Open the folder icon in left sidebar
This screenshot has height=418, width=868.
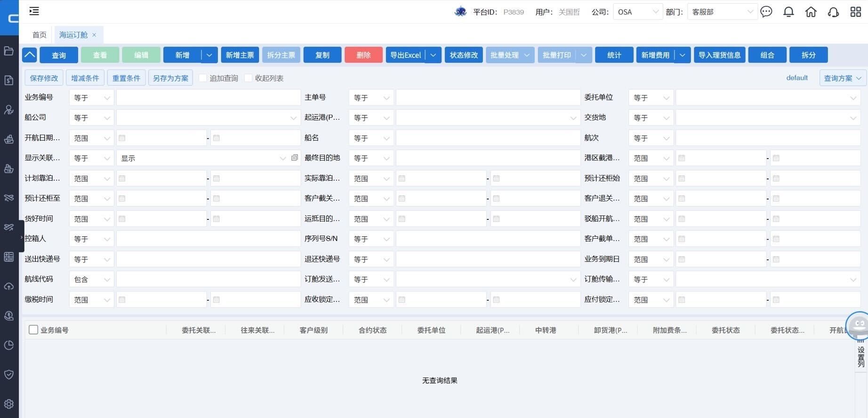tap(9, 51)
